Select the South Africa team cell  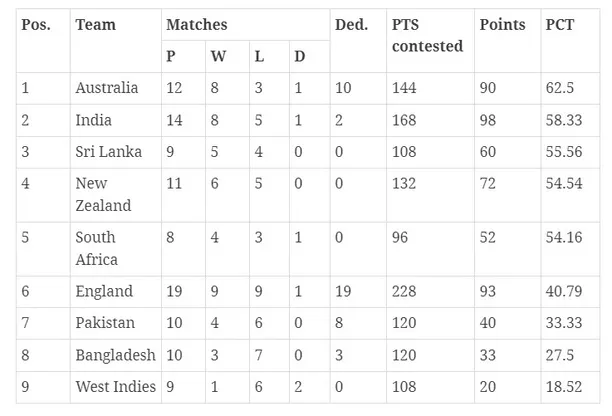(x=97, y=248)
